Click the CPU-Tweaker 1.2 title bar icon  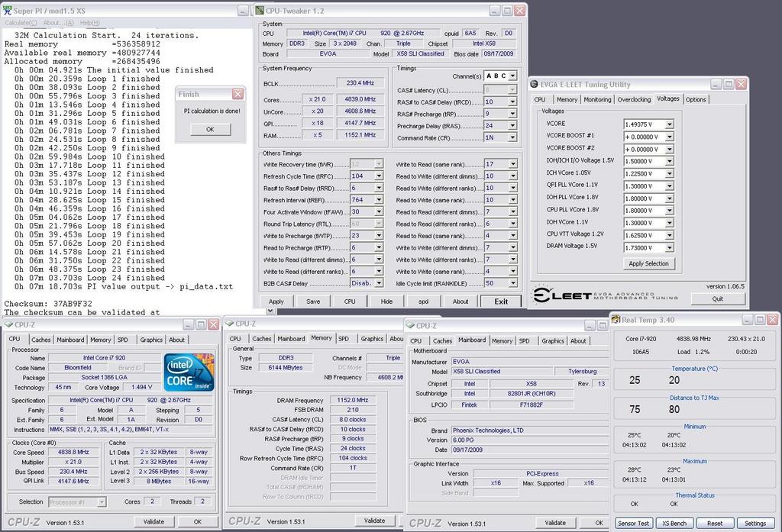pos(260,10)
